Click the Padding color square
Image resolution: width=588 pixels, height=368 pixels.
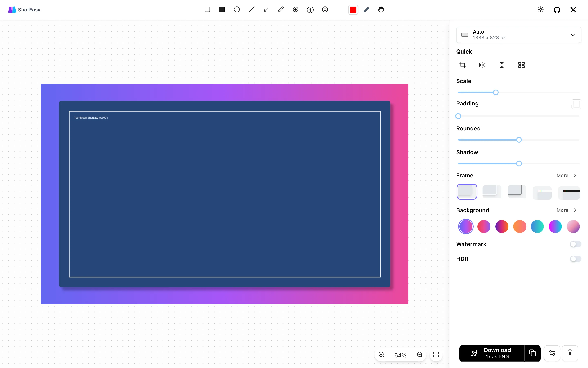(576, 104)
